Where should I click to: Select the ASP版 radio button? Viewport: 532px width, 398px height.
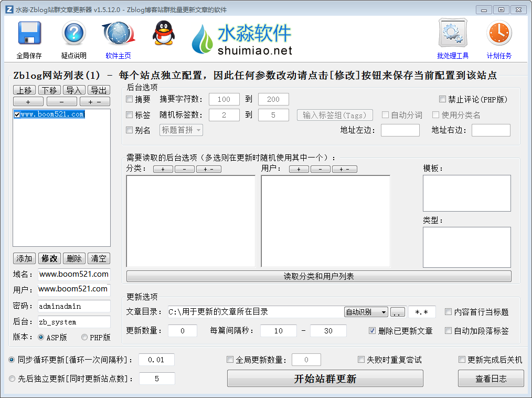(41, 337)
